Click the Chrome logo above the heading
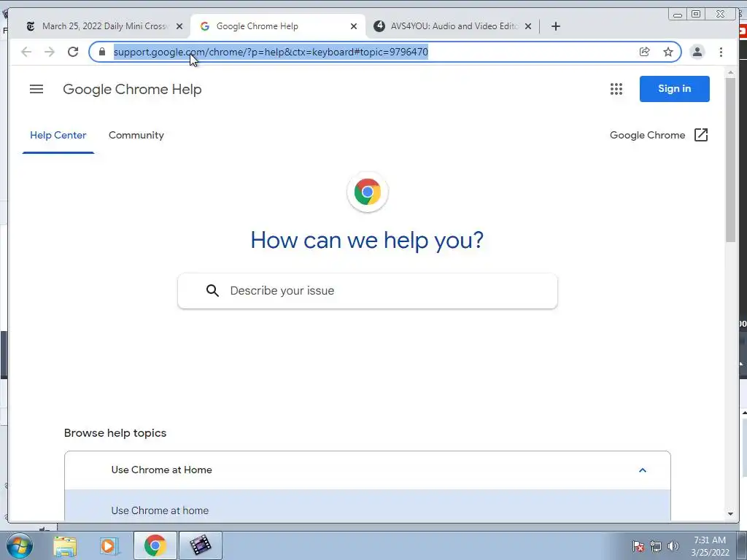The height and width of the screenshot is (560, 747). click(x=368, y=192)
